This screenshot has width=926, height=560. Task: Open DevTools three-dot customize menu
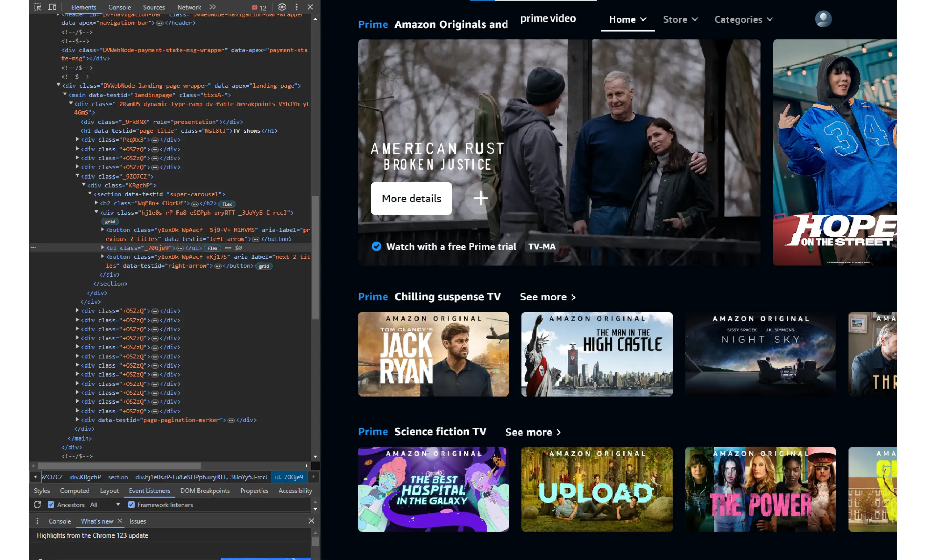[297, 7]
